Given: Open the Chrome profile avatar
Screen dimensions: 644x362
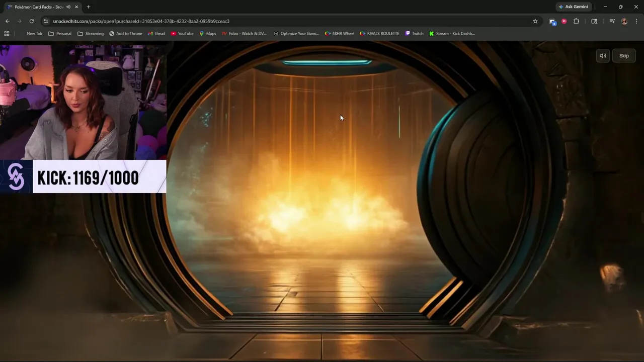Looking at the screenshot, I should click(x=624, y=21).
